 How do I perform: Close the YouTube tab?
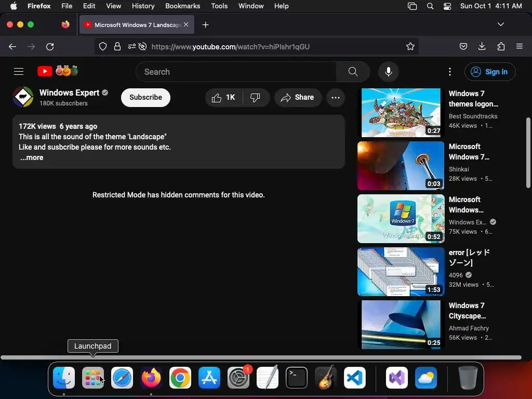click(x=186, y=24)
